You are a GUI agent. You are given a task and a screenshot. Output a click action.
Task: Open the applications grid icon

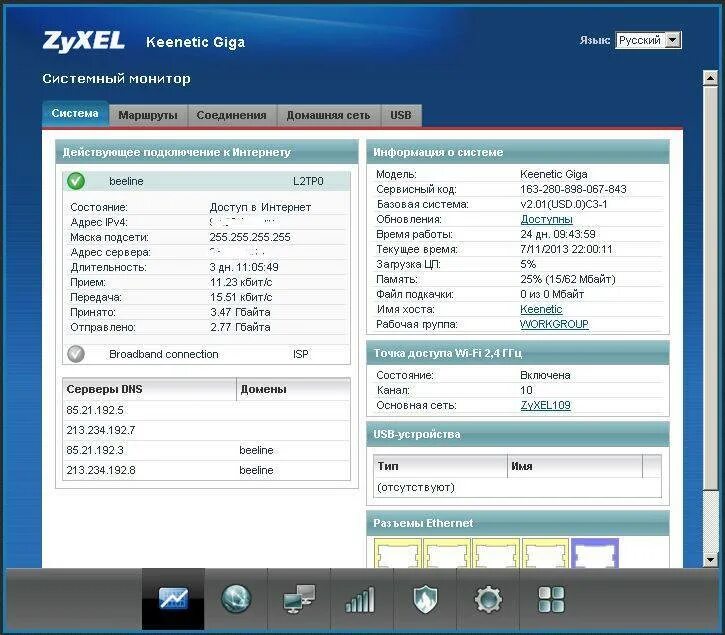click(551, 599)
